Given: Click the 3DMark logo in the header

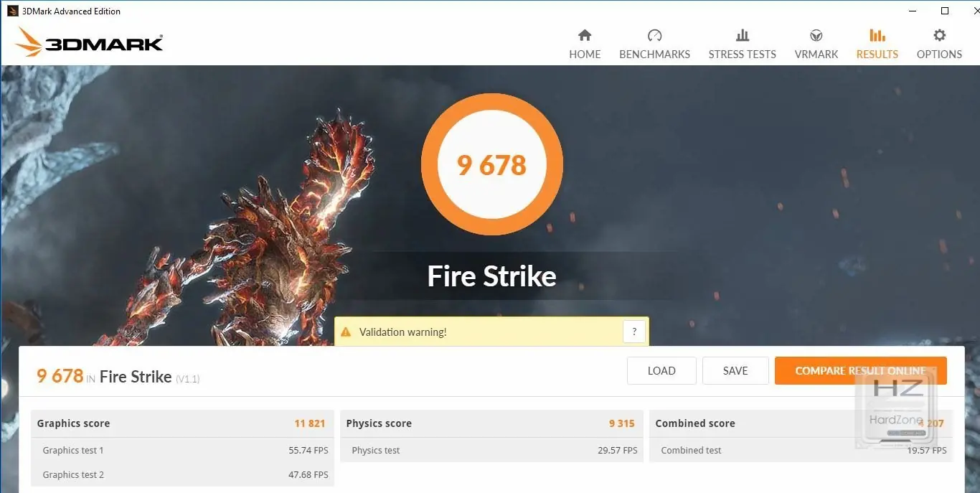Looking at the screenshot, I should [89, 42].
